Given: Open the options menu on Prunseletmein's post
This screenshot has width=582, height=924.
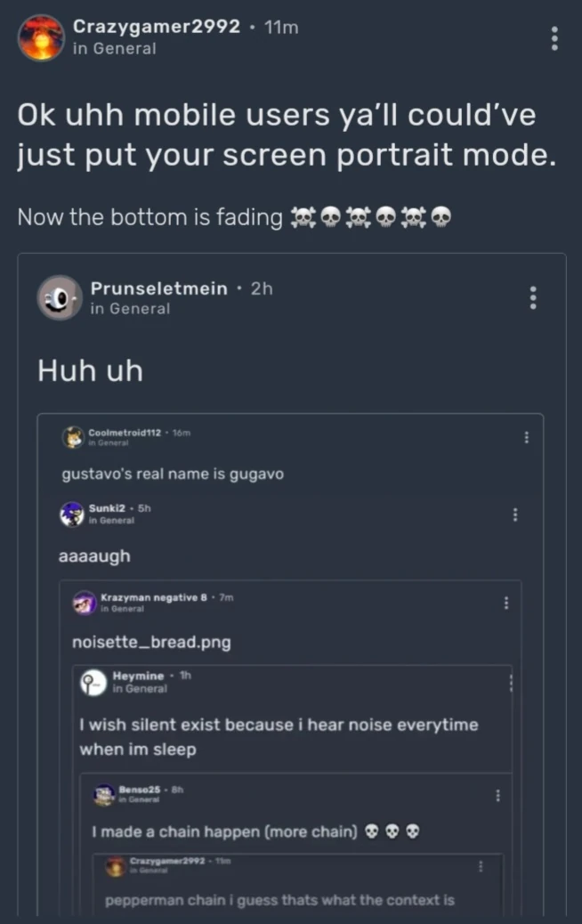Looking at the screenshot, I should click(532, 297).
